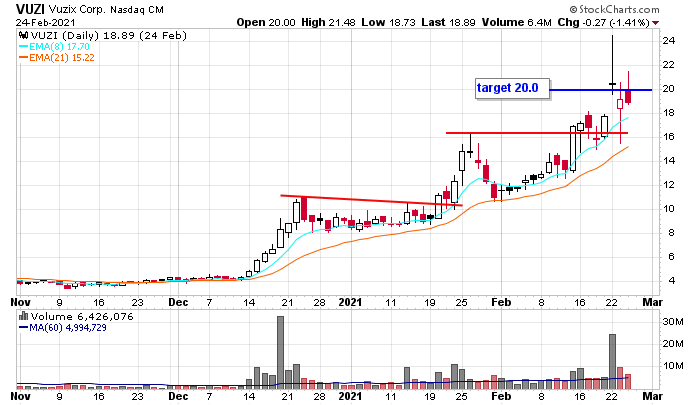This screenshot has width=700, height=405.
Task: Click the MA(60) 4,994,729 legend entry
Action: (x=62, y=328)
